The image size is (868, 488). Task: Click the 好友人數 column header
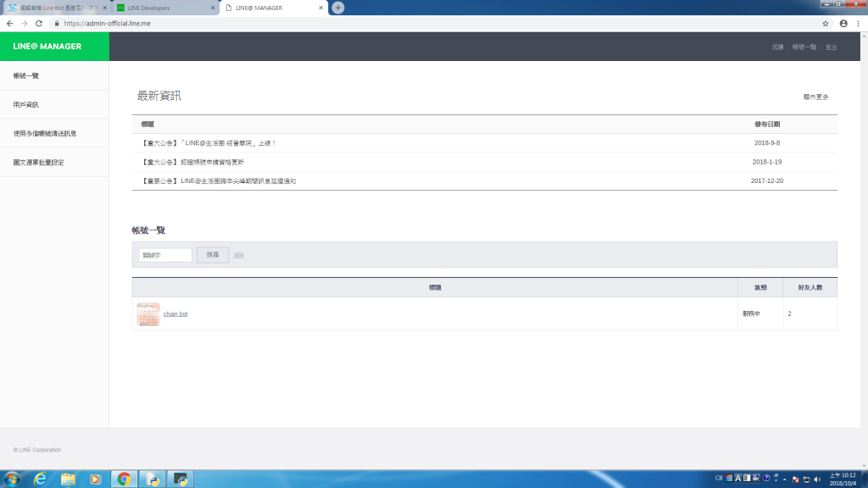[x=810, y=288]
